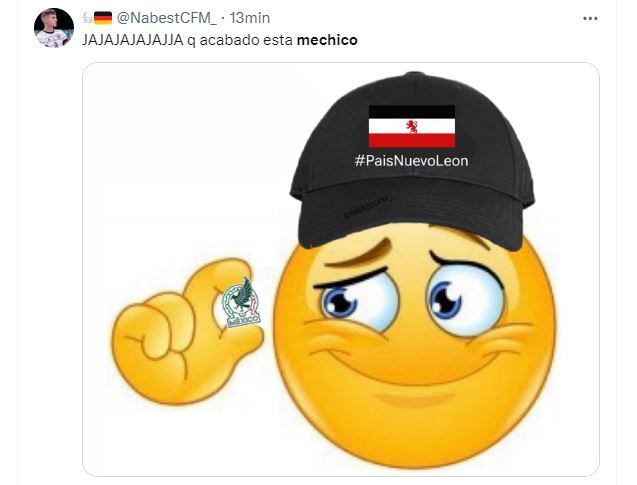Click the red lion emblem on the cap flag
The image size is (637, 485).
(412, 126)
